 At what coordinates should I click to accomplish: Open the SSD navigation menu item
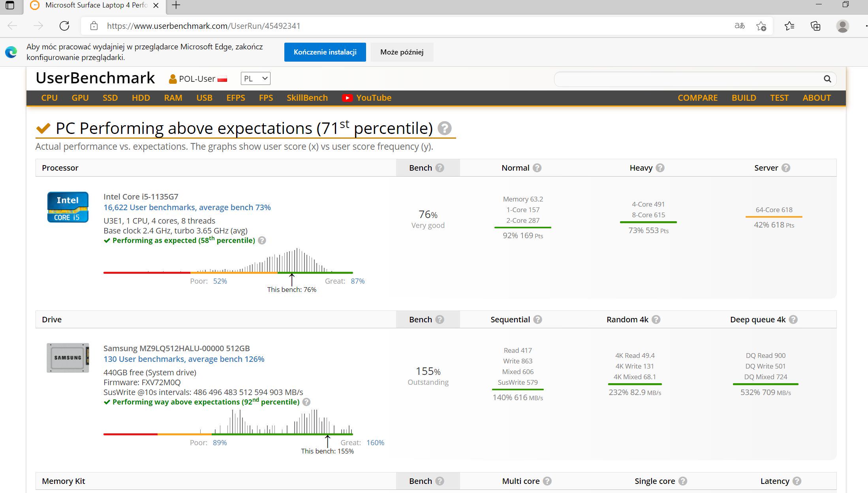(x=110, y=98)
